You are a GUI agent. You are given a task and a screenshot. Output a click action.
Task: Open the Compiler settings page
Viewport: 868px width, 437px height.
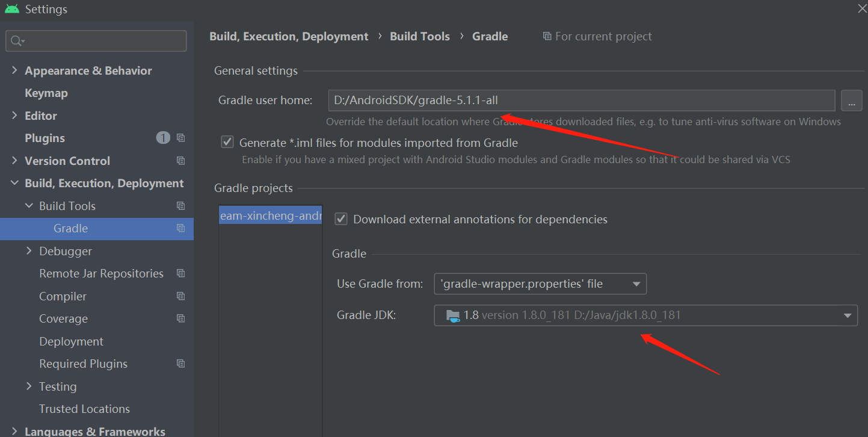(x=63, y=296)
